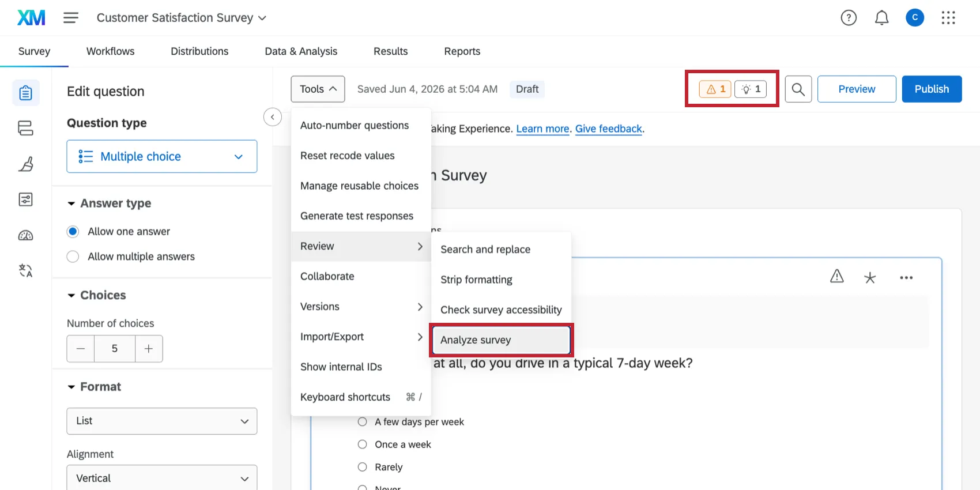Choose Reset recode values
This screenshot has width=980, height=490.
(361, 156)
